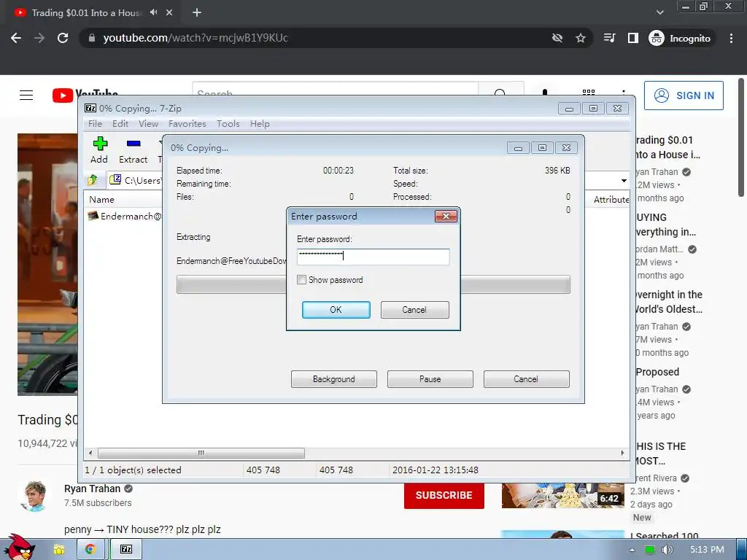Go back in the browser
This screenshot has height=560, width=747.
coord(16,38)
